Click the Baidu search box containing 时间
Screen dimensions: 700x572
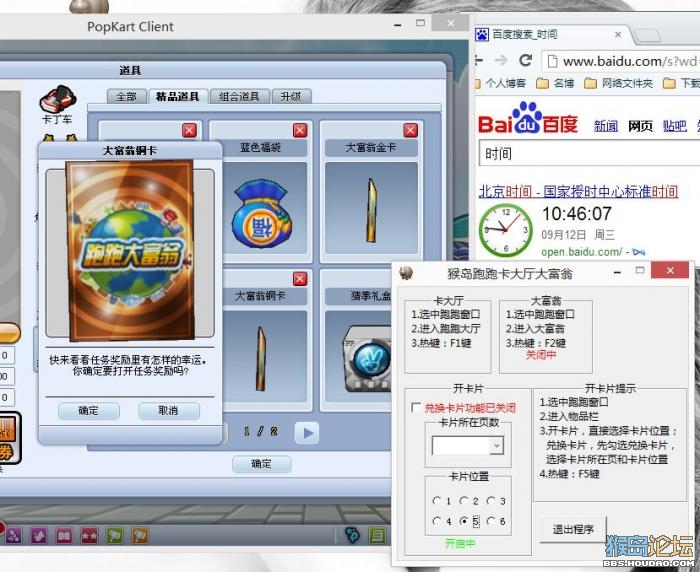pyautogui.click(x=589, y=154)
